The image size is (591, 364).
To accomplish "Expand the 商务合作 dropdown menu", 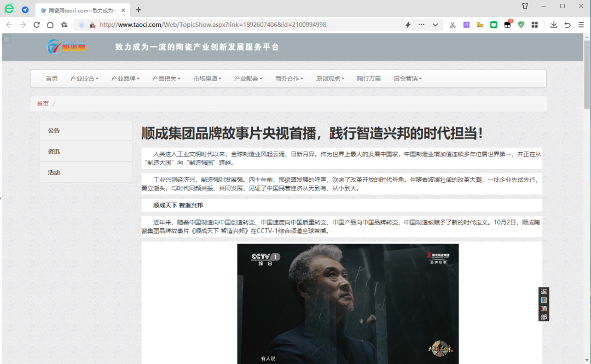I will coord(289,78).
